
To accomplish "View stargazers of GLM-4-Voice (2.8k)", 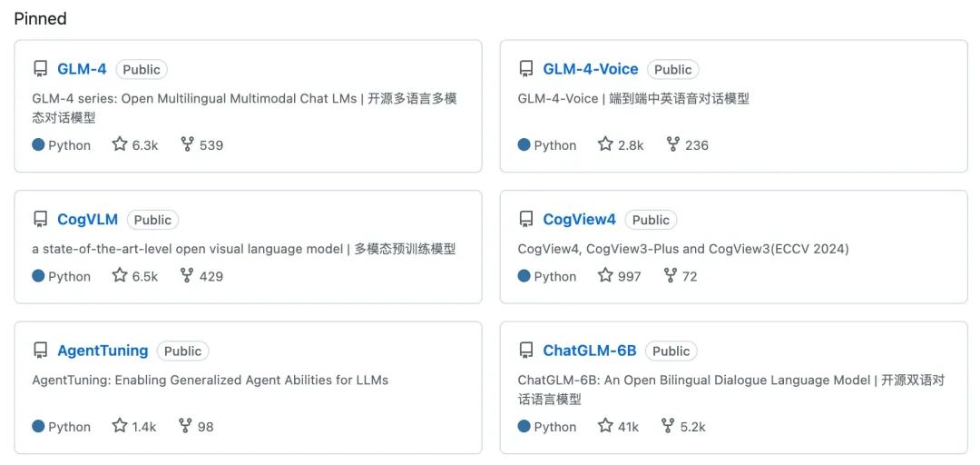I will (x=621, y=144).
